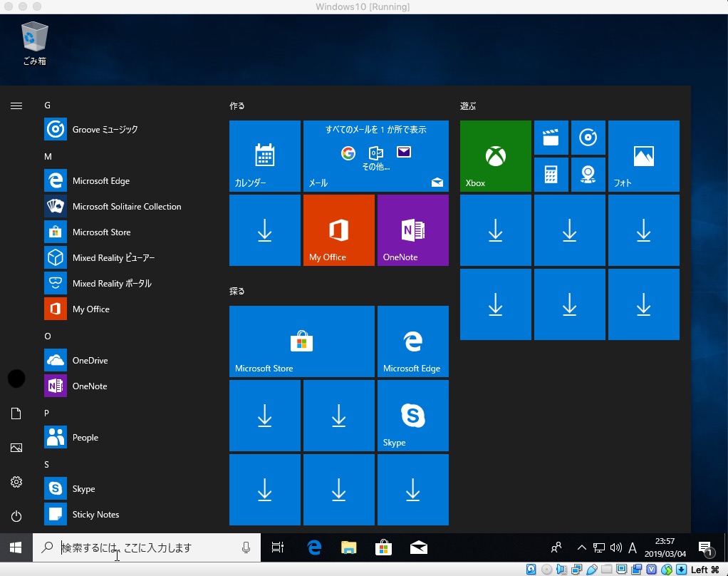Click the S letter header

(46, 465)
